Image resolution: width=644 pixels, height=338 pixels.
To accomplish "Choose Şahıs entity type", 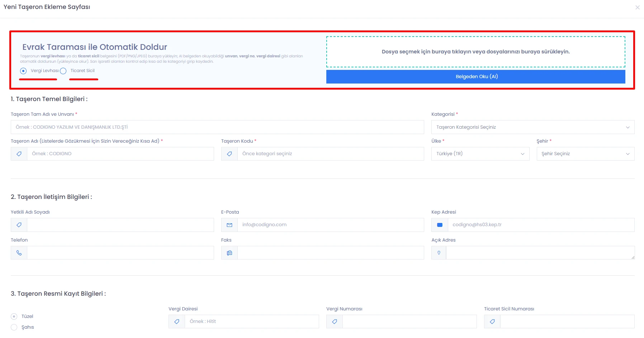I will (x=14, y=327).
